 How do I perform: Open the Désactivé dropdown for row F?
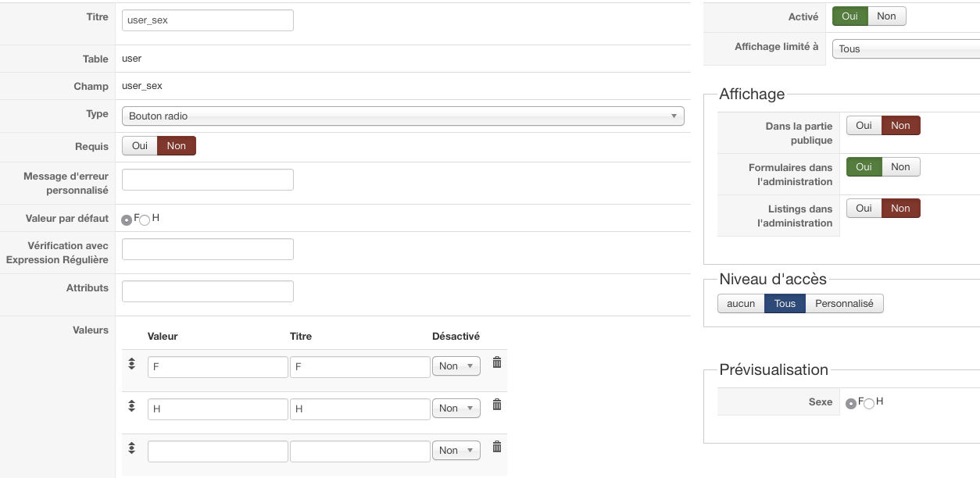pyautogui.click(x=456, y=366)
